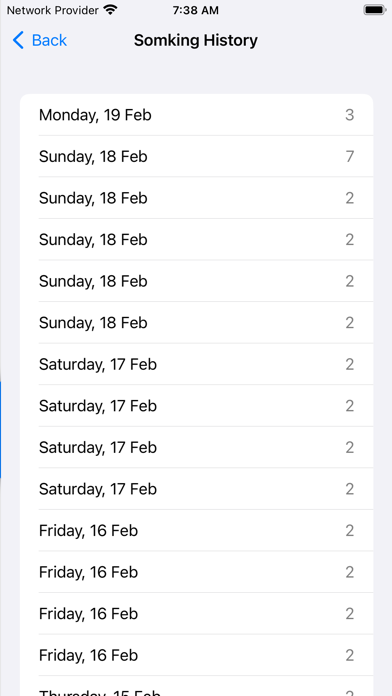
Task: Tap the count 7 on Sunday row
Action: pos(350,156)
